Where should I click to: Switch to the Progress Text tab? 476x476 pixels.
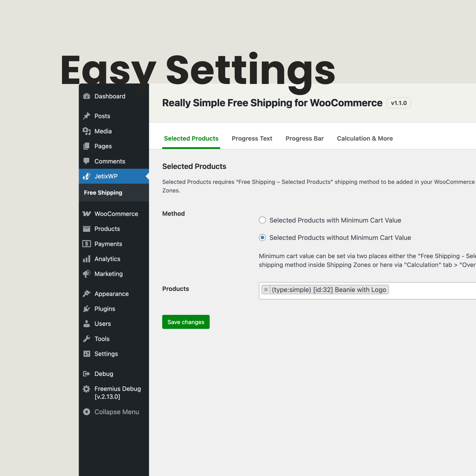pyautogui.click(x=252, y=139)
